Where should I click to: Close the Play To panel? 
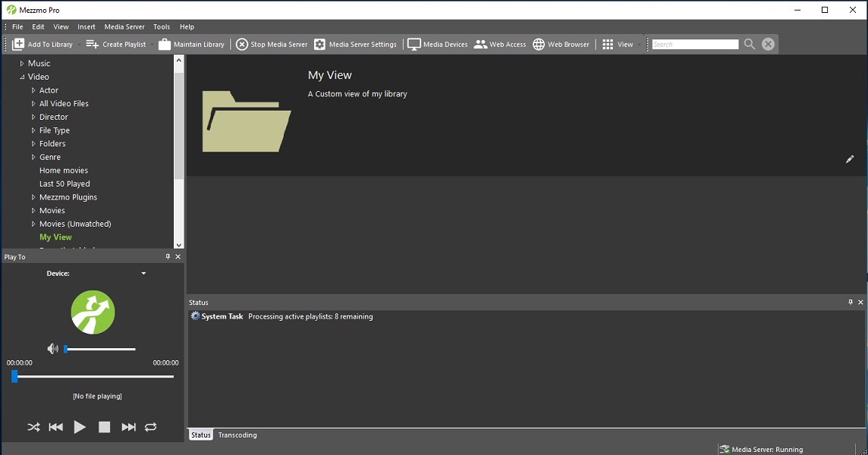pos(178,257)
